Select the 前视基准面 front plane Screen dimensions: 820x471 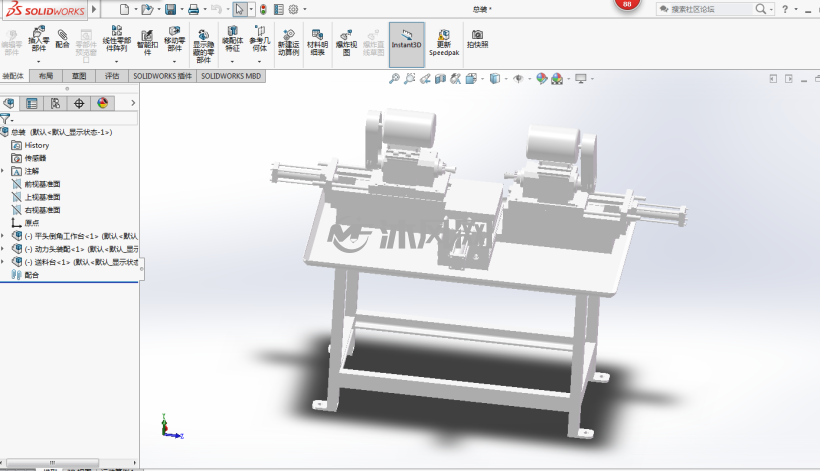[36, 184]
